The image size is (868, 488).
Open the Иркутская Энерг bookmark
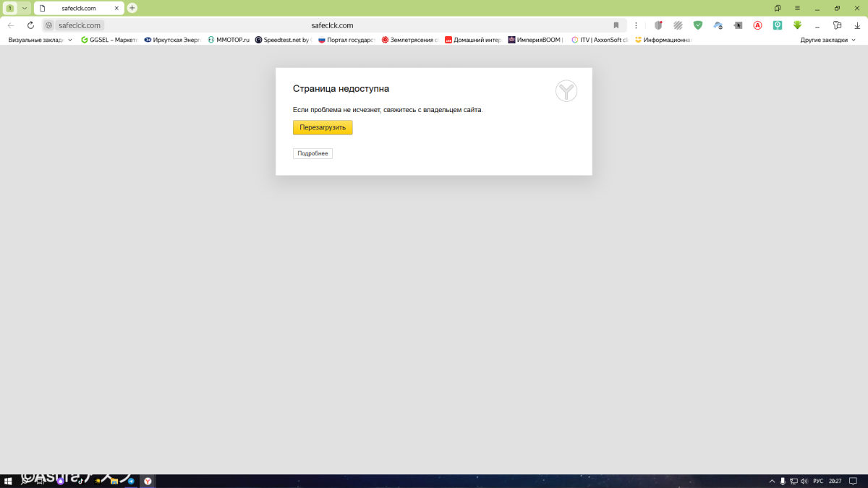[172, 40]
